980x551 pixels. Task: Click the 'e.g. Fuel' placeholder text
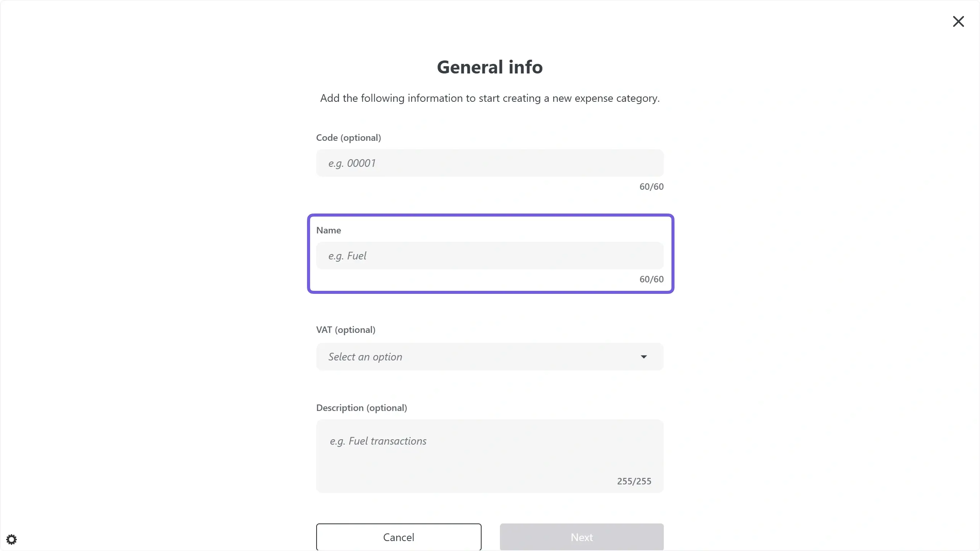tap(347, 256)
